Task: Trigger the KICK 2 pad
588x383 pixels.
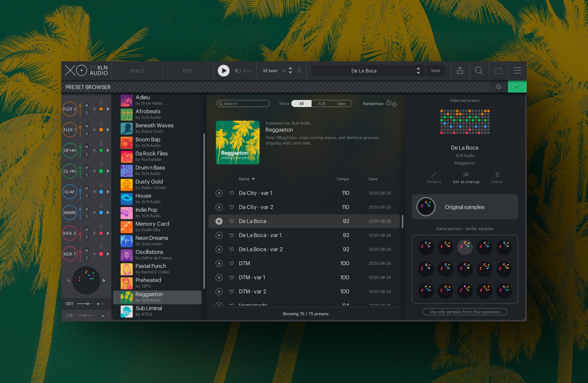Action: [70, 233]
